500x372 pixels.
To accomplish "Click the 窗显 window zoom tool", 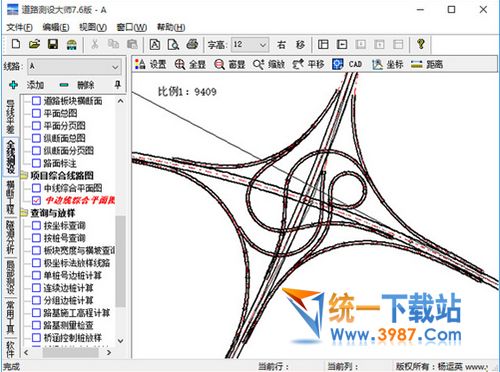I will (230, 64).
